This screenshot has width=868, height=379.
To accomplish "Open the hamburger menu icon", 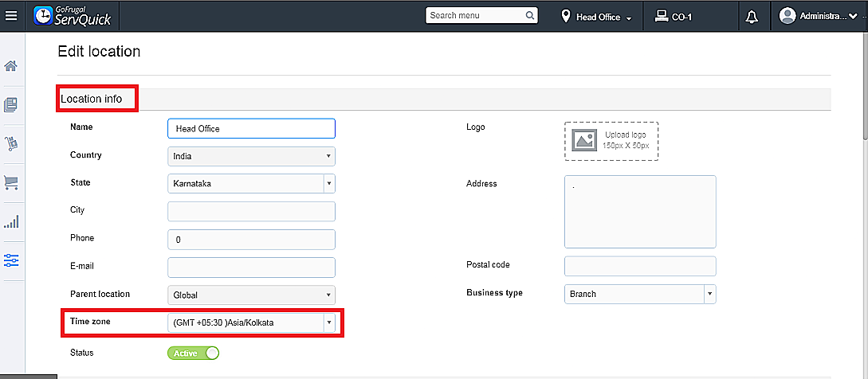I will pyautogui.click(x=11, y=16).
